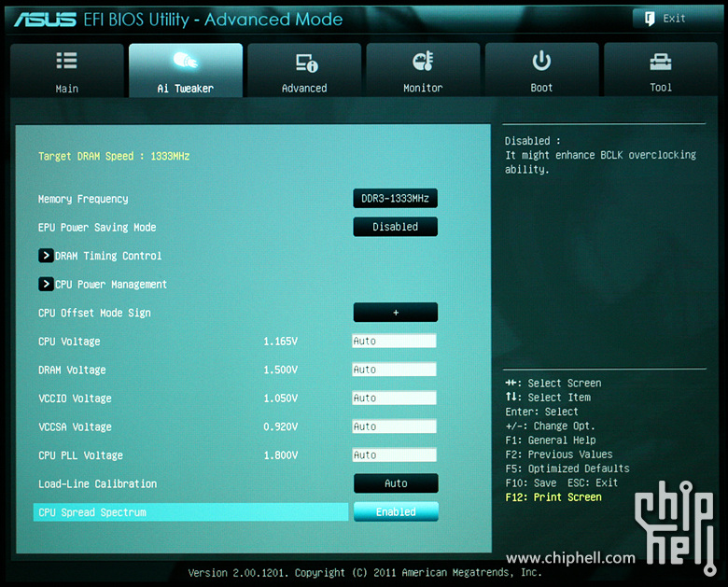This screenshot has width=728, height=587.
Task: Toggle CPU Spread Spectrum Enabled option
Action: coord(396,511)
